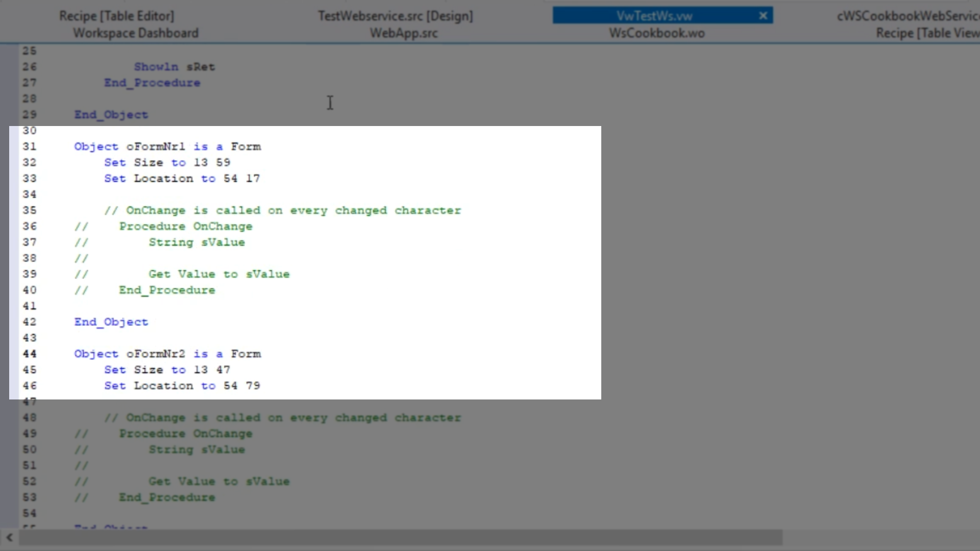Click the Showln sRet statement

coord(175,67)
